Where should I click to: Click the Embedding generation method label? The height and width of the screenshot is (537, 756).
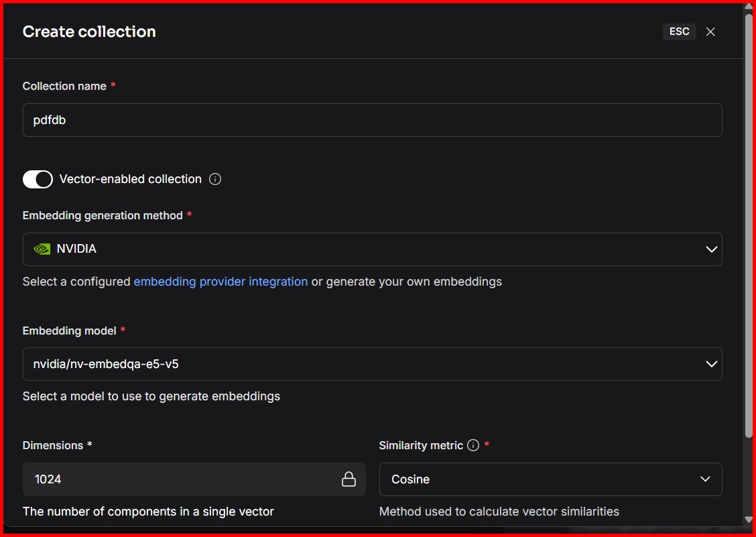tap(103, 216)
